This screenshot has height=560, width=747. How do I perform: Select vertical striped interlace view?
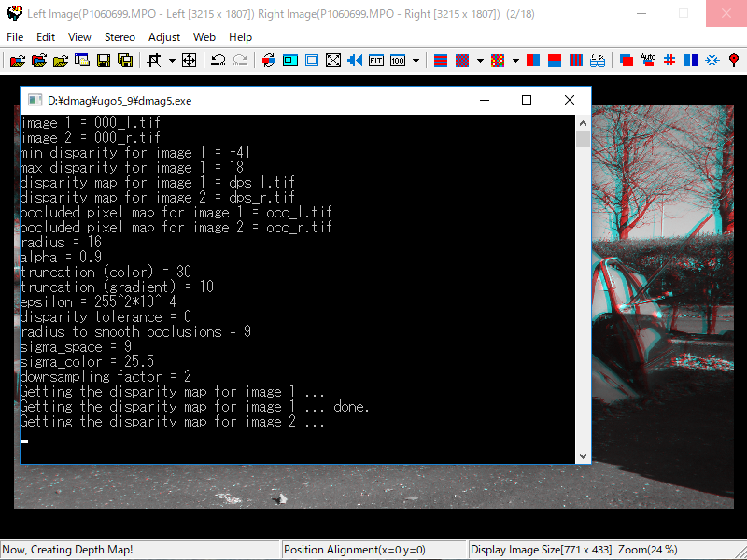click(x=576, y=61)
